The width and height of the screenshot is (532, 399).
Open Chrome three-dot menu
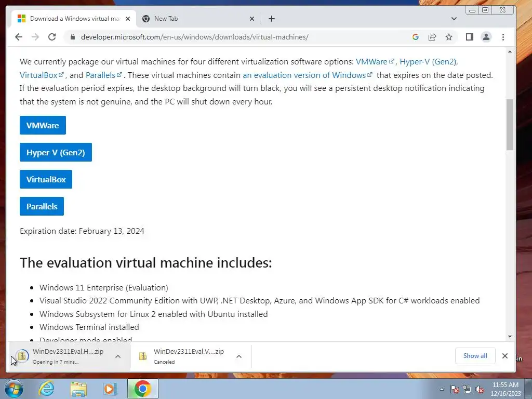point(503,37)
